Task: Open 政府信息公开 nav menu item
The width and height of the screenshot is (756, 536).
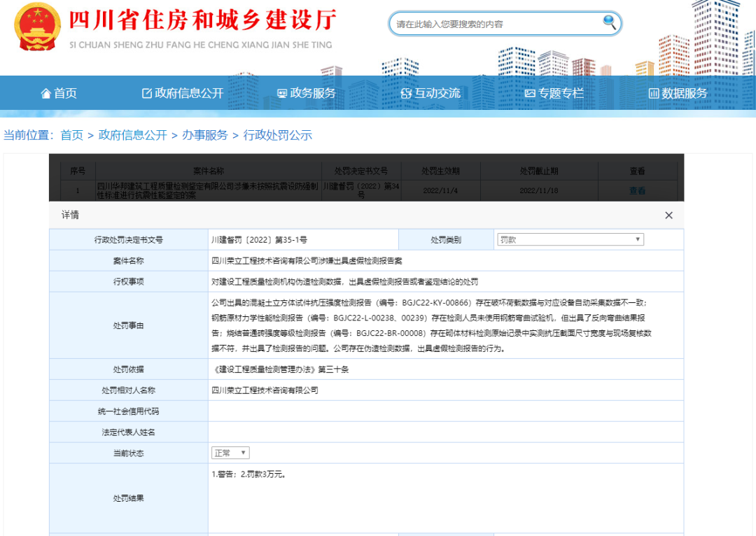Action: point(183,93)
